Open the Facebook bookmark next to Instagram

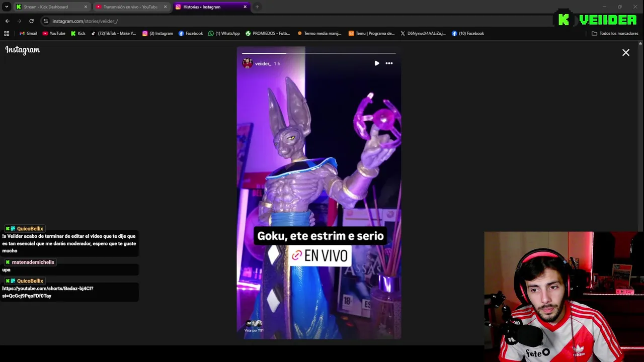point(191,34)
